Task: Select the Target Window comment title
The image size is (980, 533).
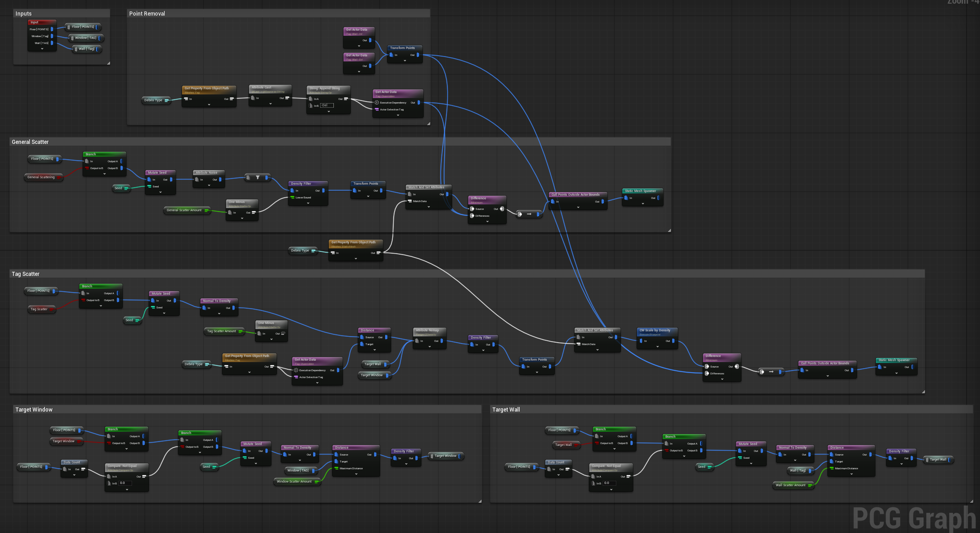Action: point(34,410)
